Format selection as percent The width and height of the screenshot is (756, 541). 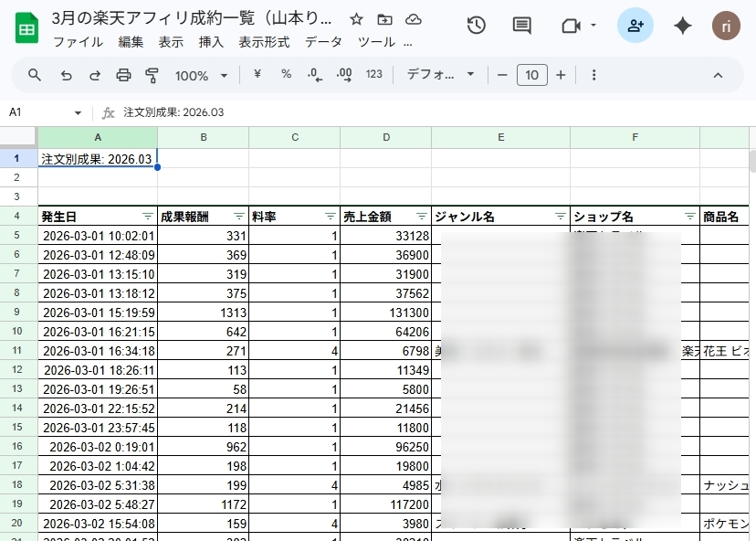click(x=286, y=75)
